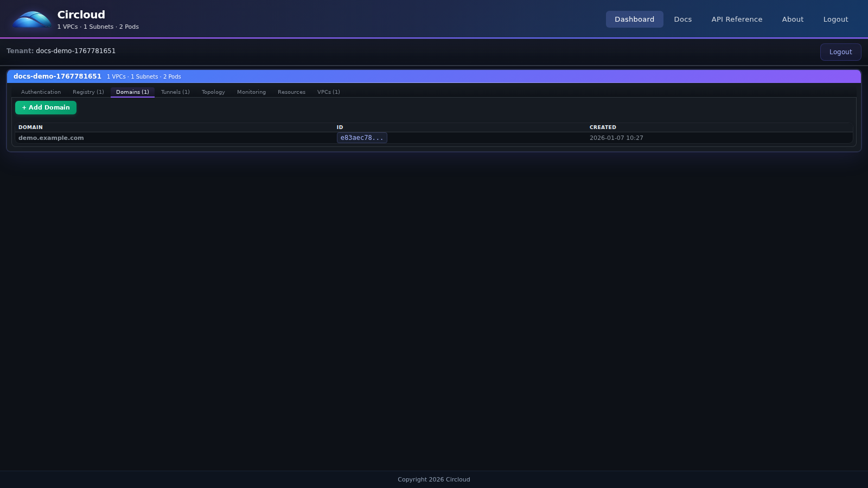Switch to the Resources tab
The width and height of the screenshot is (868, 488).
click(291, 92)
